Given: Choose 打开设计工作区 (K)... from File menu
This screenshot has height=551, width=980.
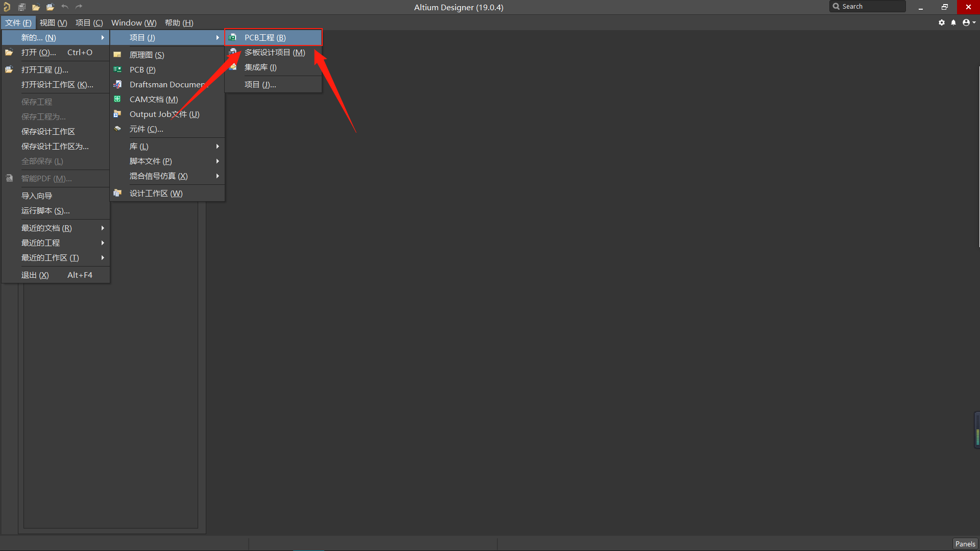Looking at the screenshot, I should [x=56, y=84].
